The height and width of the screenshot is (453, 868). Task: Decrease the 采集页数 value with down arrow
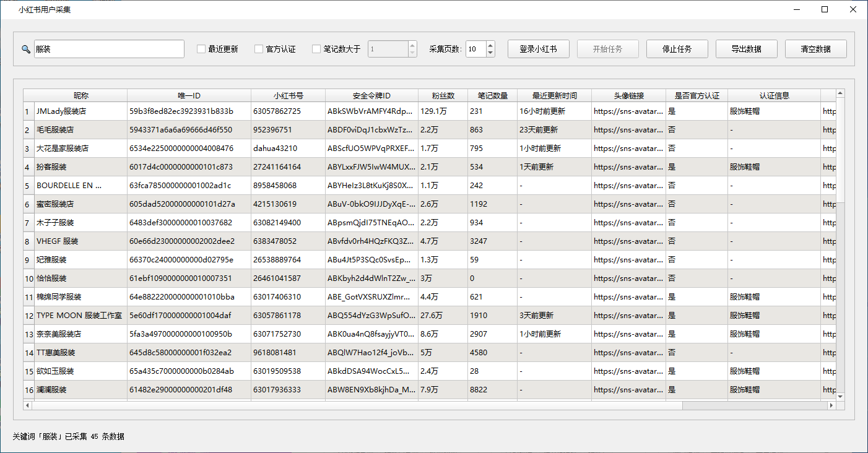click(x=490, y=53)
